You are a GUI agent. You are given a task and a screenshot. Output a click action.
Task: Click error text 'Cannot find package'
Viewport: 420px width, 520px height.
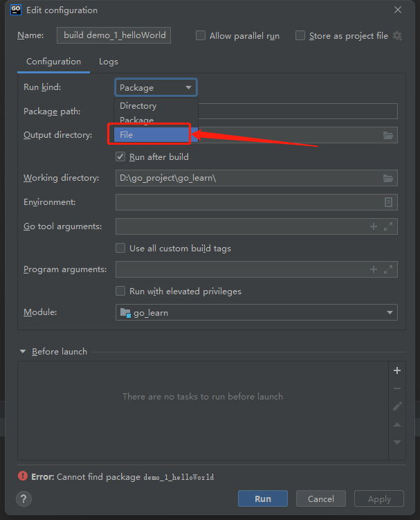pyautogui.click(x=98, y=477)
